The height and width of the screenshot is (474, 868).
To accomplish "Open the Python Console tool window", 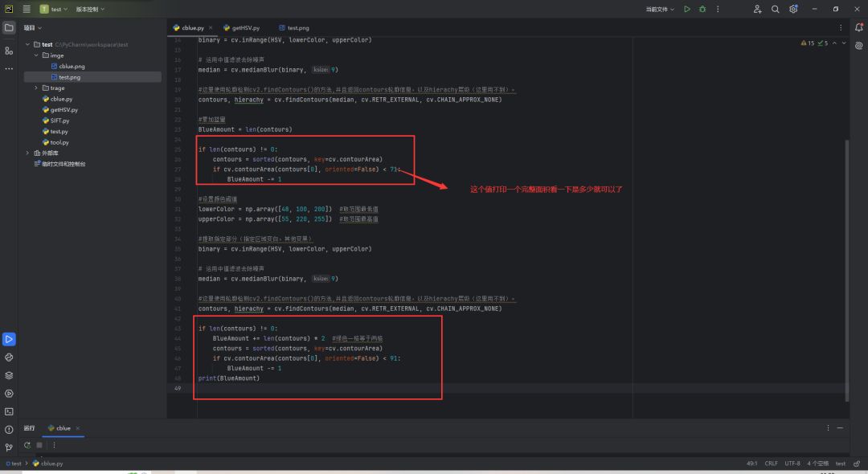I will click(9, 357).
